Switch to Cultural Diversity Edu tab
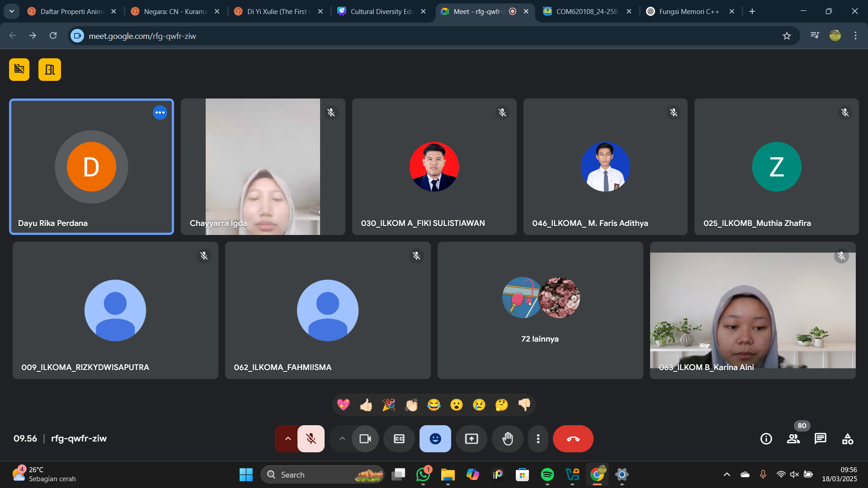This screenshot has width=868, height=488. (381, 12)
